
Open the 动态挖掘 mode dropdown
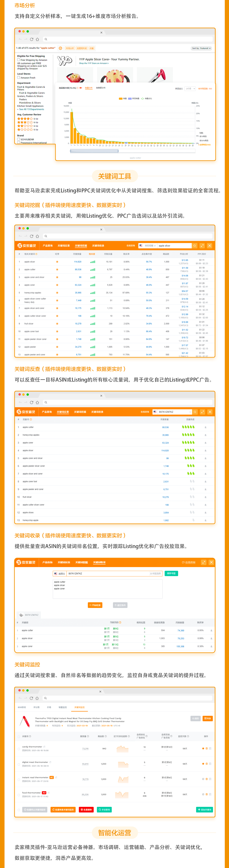pyautogui.click(x=151, y=246)
